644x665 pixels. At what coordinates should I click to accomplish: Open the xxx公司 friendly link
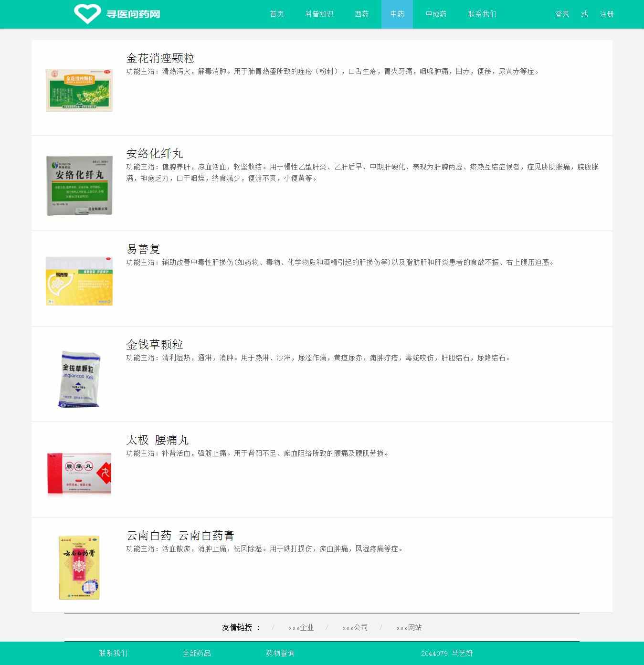[x=355, y=628]
